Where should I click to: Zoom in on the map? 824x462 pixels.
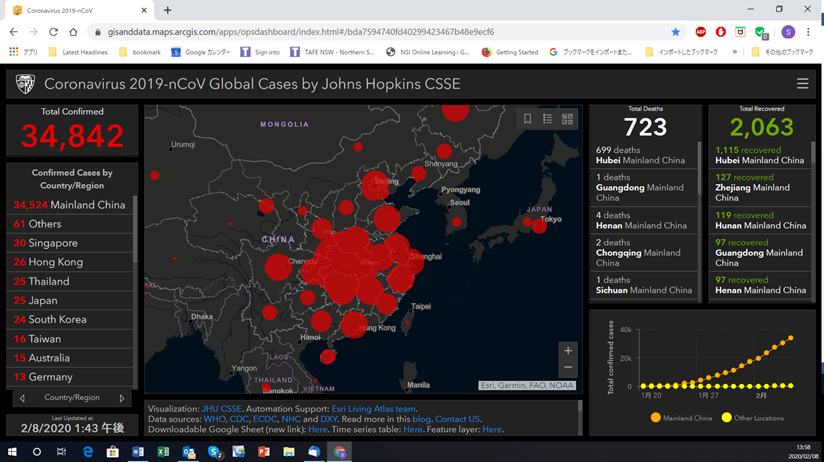568,351
